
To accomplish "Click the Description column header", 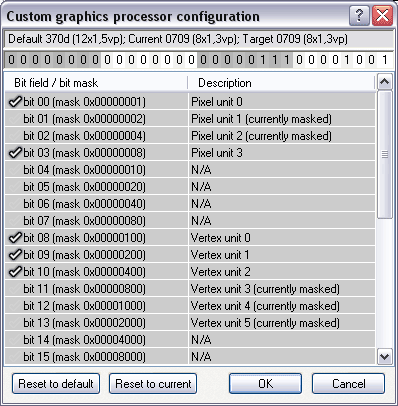I will click(281, 83).
